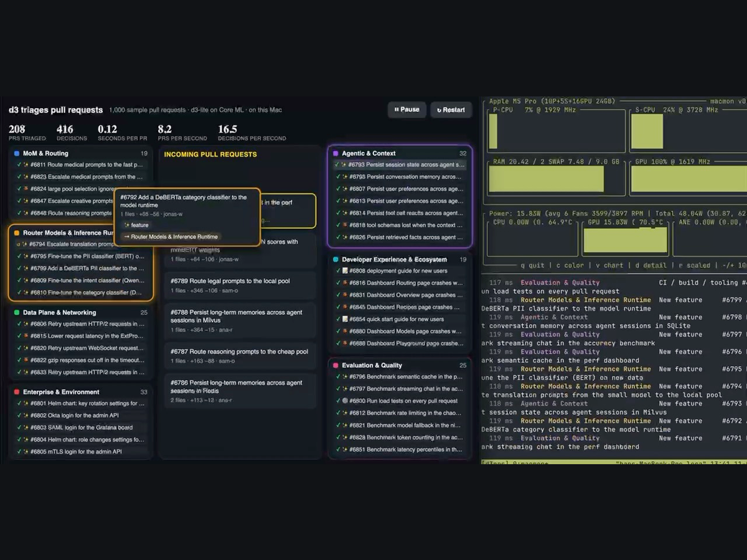Click the red Enterprise & Environment icon
Screen dimensions: 747x560
click(x=17, y=392)
